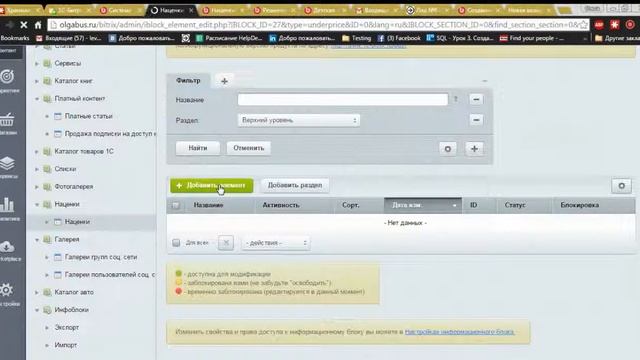
Task: Expand the Списки tree item
Action: [x=37, y=169]
